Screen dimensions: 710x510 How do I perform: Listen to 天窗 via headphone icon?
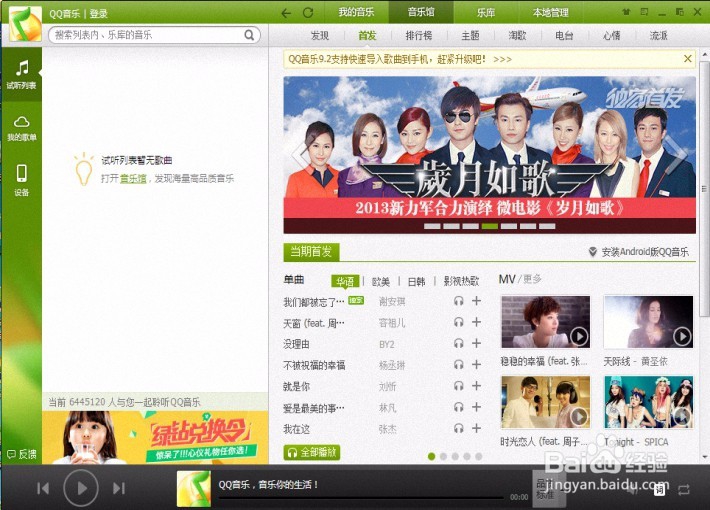pos(459,322)
